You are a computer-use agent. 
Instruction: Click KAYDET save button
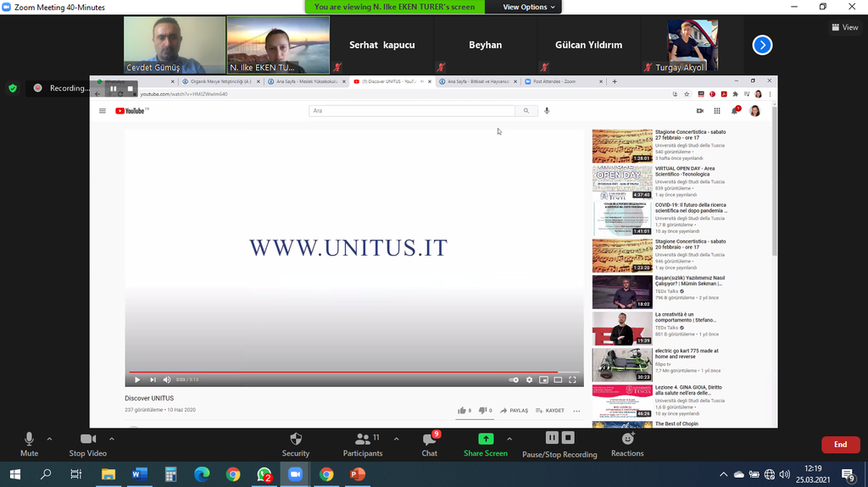click(x=549, y=411)
